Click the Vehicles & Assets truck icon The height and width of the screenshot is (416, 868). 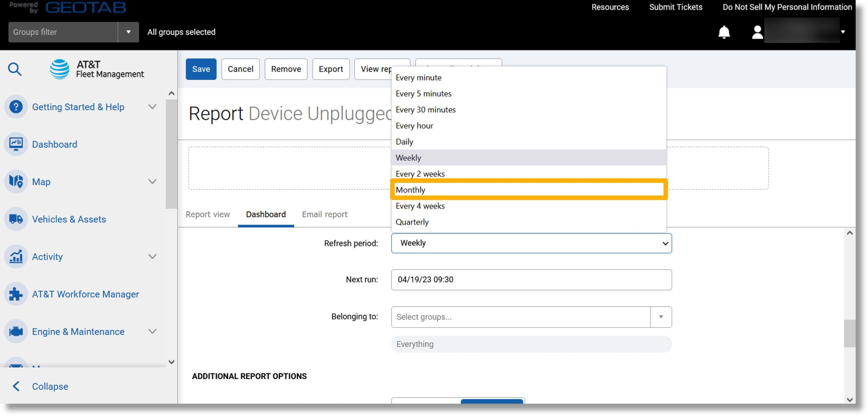(x=16, y=219)
